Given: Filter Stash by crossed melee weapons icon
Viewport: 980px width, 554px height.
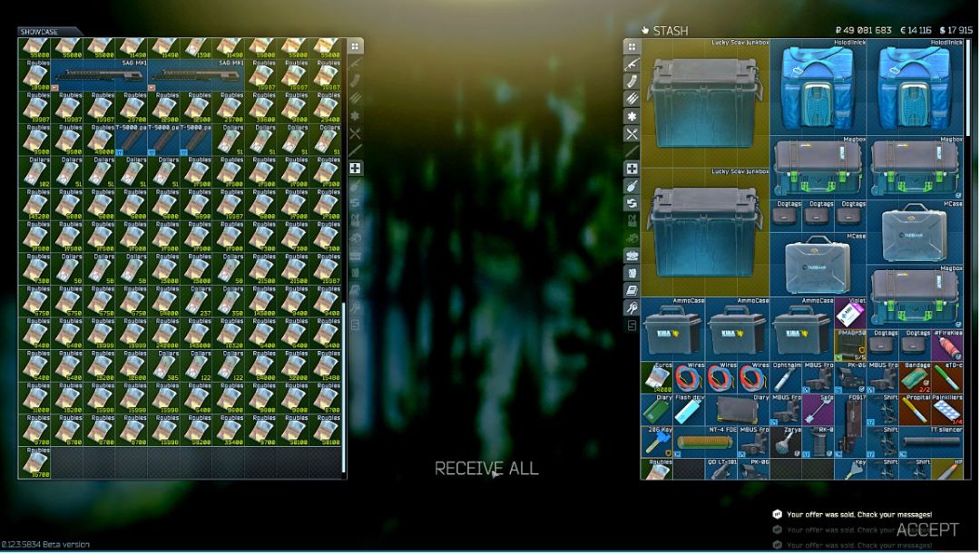Looking at the screenshot, I should [x=632, y=134].
